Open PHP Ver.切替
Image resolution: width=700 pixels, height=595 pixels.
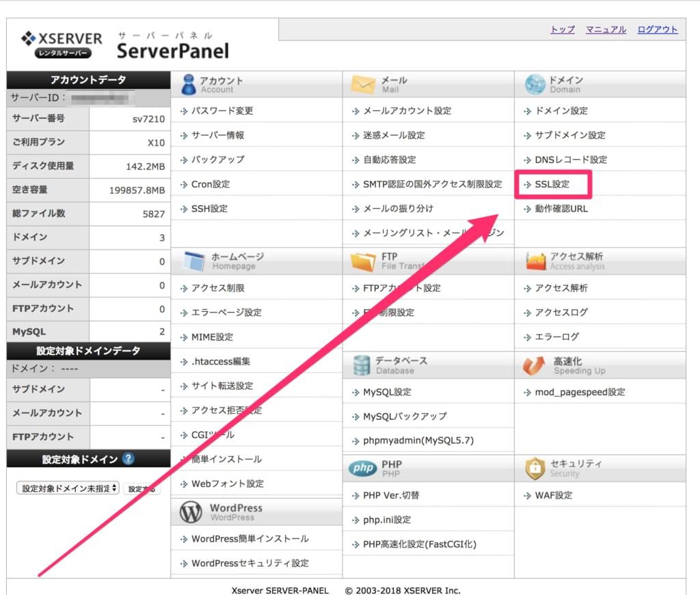point(391,495)
